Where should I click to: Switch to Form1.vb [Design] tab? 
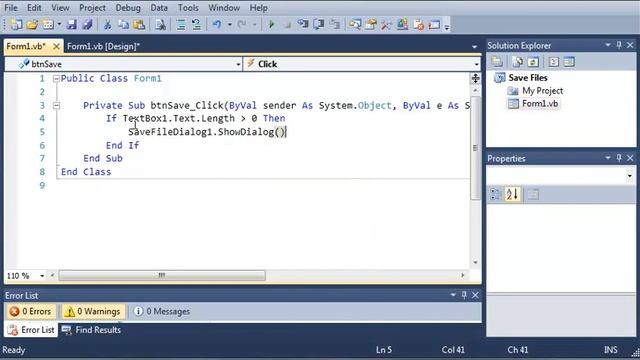[x=103, y=47]
